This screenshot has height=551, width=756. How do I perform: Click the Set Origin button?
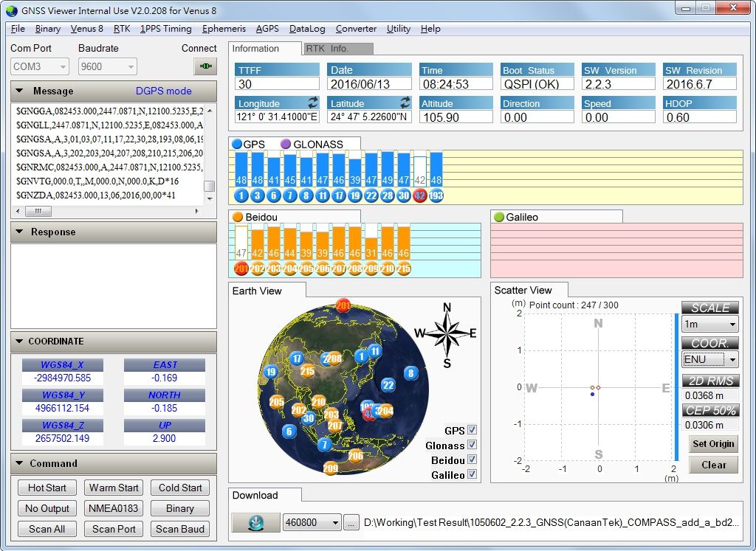click(x=712, y=443)
